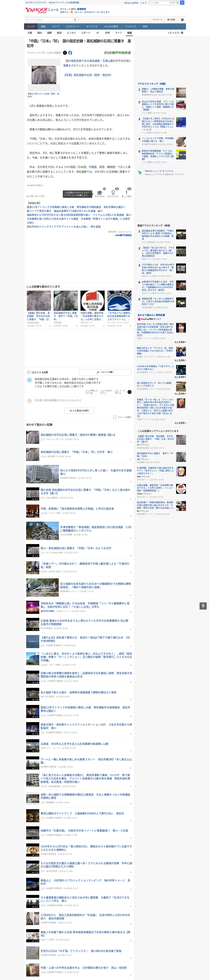The width and height of the screenshot is (210, 980).
Task: Open the 国際 category tab
Action: 49,33
